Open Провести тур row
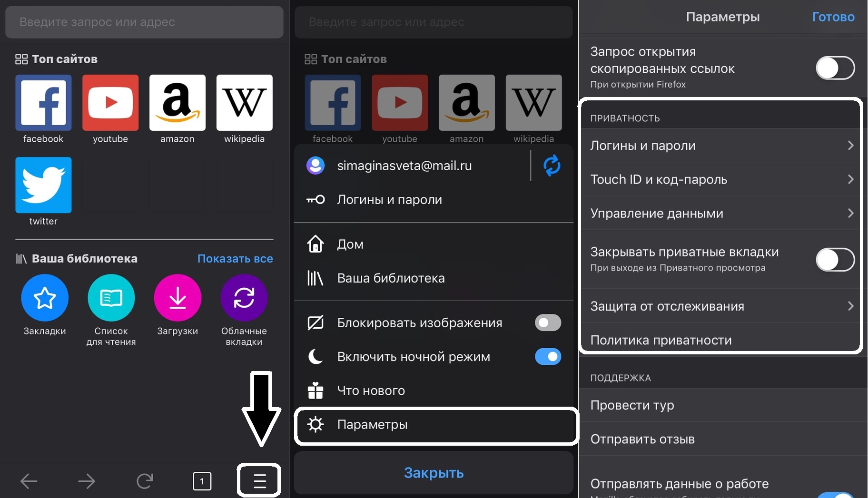 723,405
